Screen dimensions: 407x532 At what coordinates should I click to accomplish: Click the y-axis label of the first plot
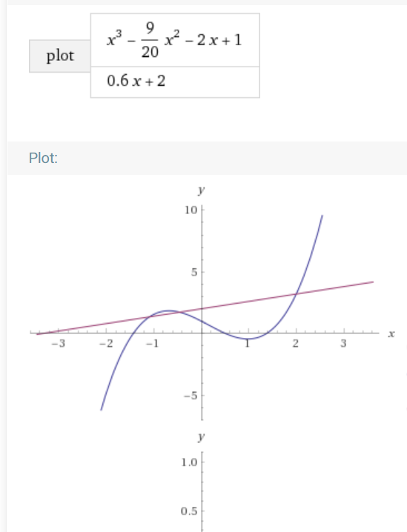point(202,190)
